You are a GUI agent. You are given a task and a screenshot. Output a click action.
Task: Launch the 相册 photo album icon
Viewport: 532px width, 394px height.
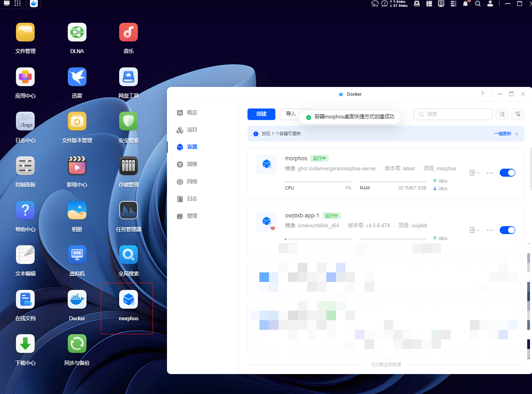tap(77, 211)
